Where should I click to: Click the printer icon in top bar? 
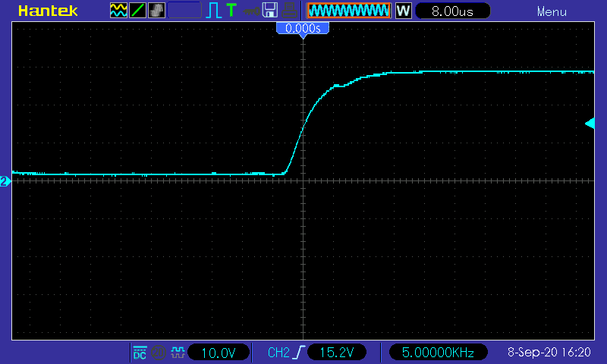pyautogui.click(x=289, y=11)
